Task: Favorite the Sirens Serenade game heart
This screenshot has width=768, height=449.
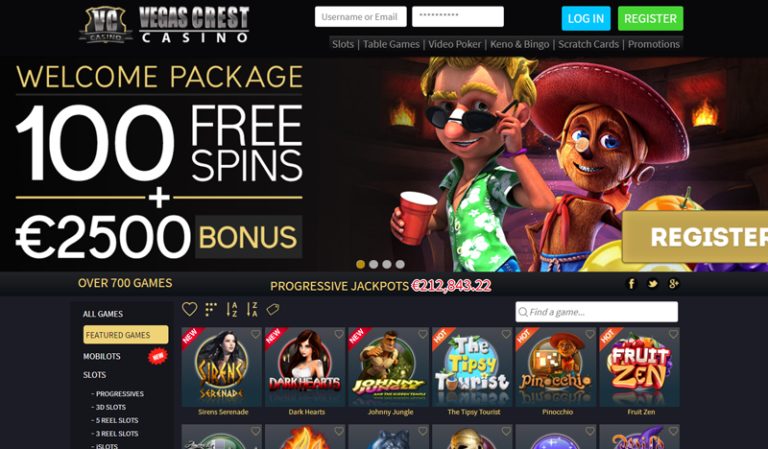Action: pyautogui.click(x=255, y=334)
